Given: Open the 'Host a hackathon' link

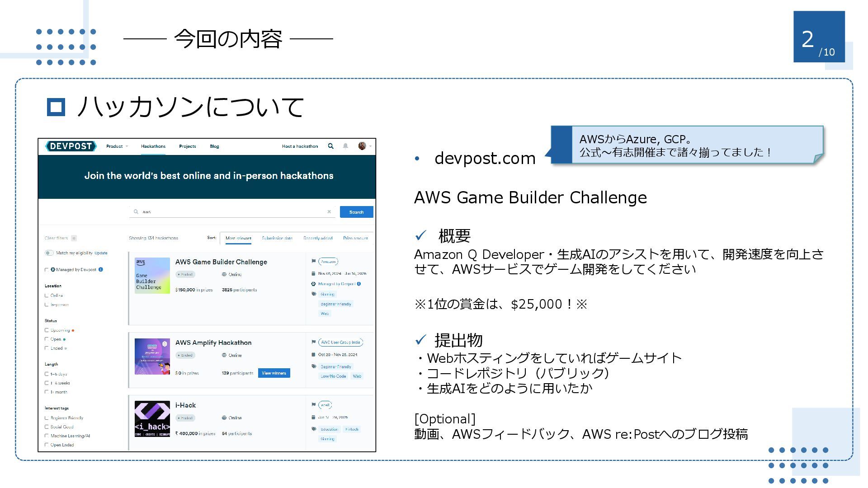Looking at the screenshot, I should (300, 146).
